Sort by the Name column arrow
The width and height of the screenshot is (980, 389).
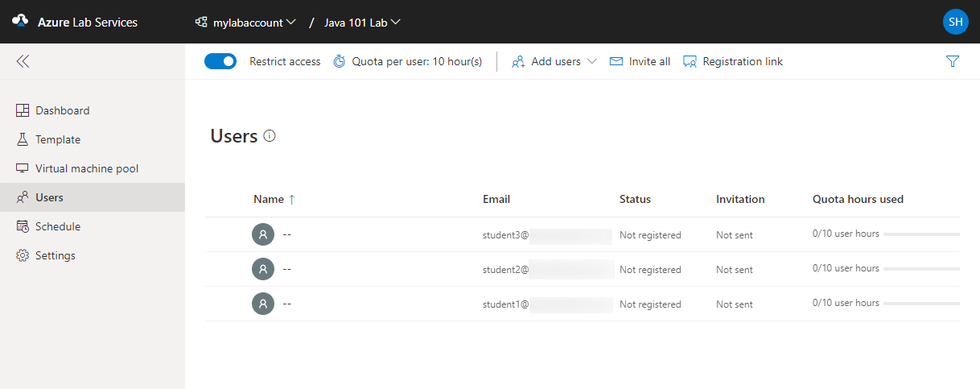click(291, 199)
